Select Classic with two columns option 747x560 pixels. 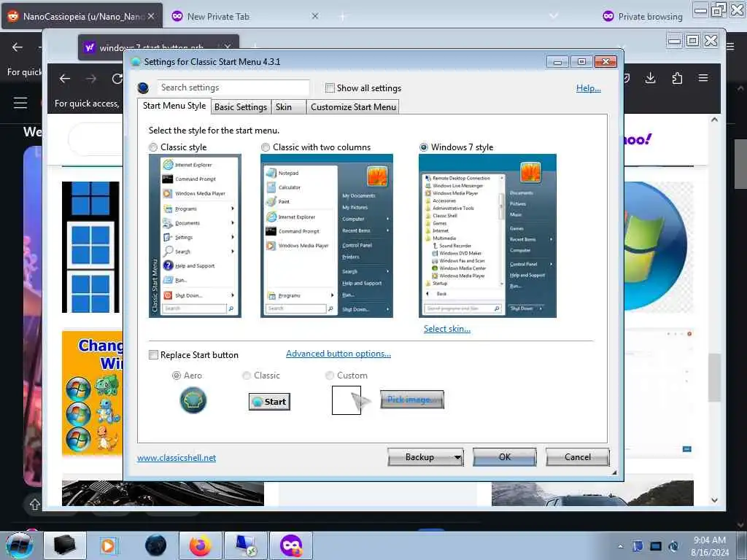[x=266, y=147]
